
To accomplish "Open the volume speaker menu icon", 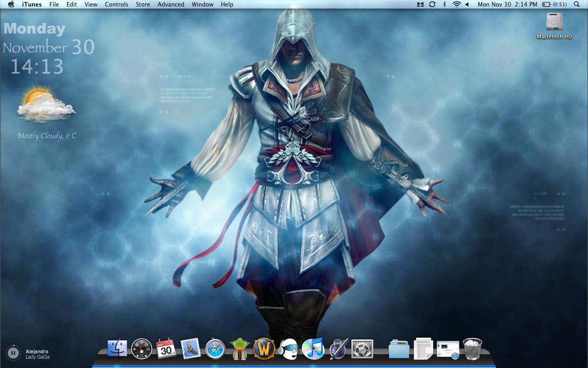I will 467,4.
